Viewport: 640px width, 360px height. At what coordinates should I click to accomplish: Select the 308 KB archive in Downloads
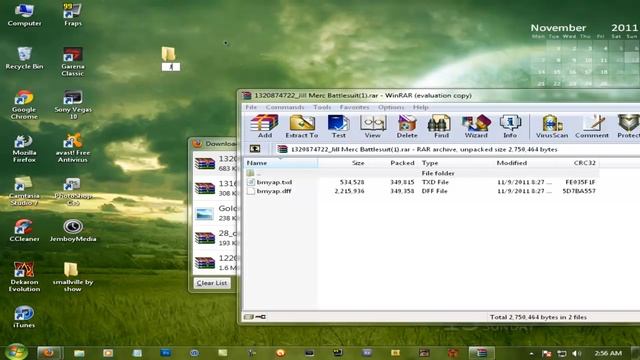[x=216, y=188]
